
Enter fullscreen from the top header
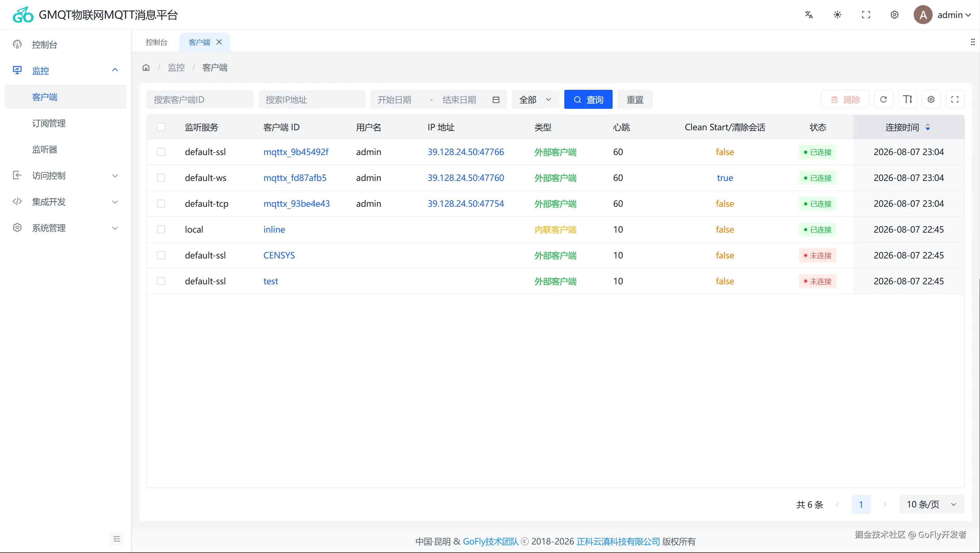tap(866, 15)
